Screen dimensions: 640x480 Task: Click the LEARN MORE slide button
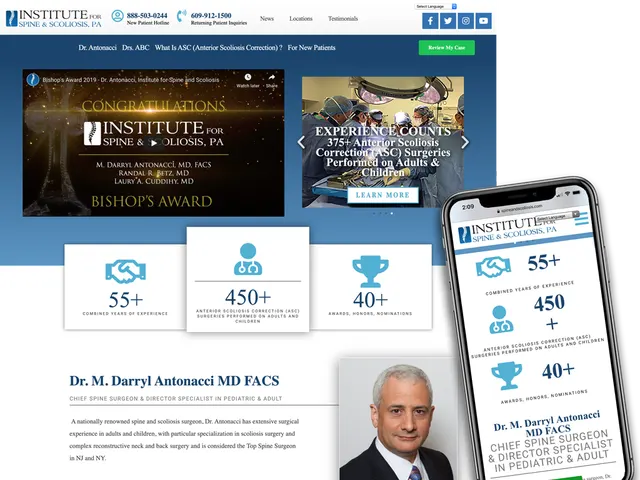pyautogui.click(x=382, y=195)
